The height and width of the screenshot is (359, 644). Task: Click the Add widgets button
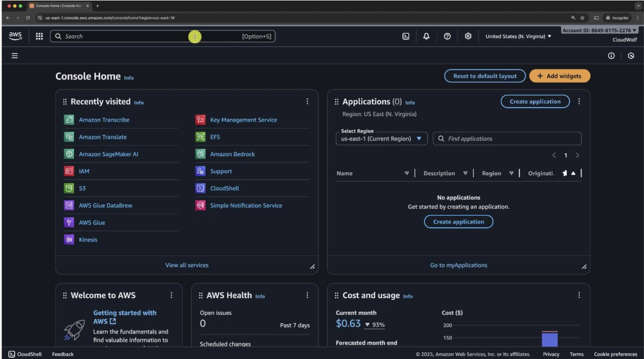(559, 76)
